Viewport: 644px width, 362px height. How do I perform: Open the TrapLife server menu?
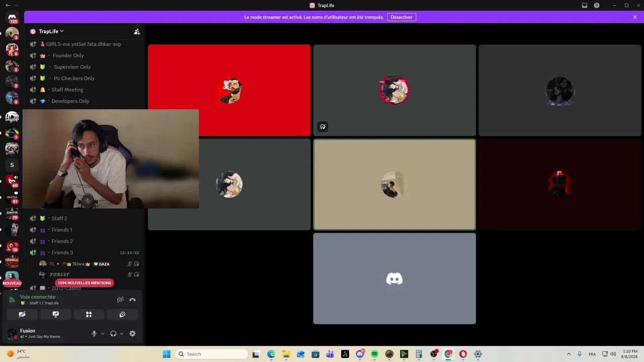pos(51,31)
